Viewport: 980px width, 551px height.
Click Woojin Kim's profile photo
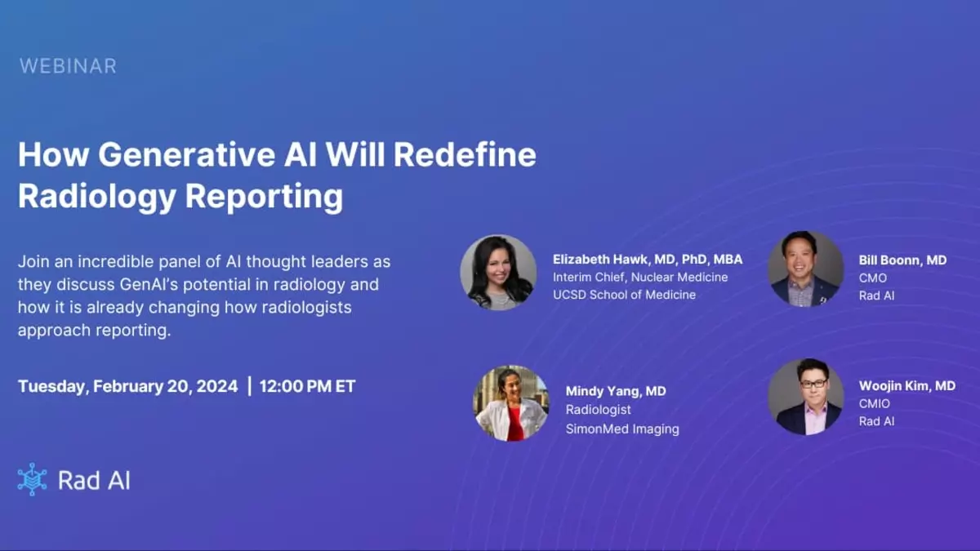[807, 397]
